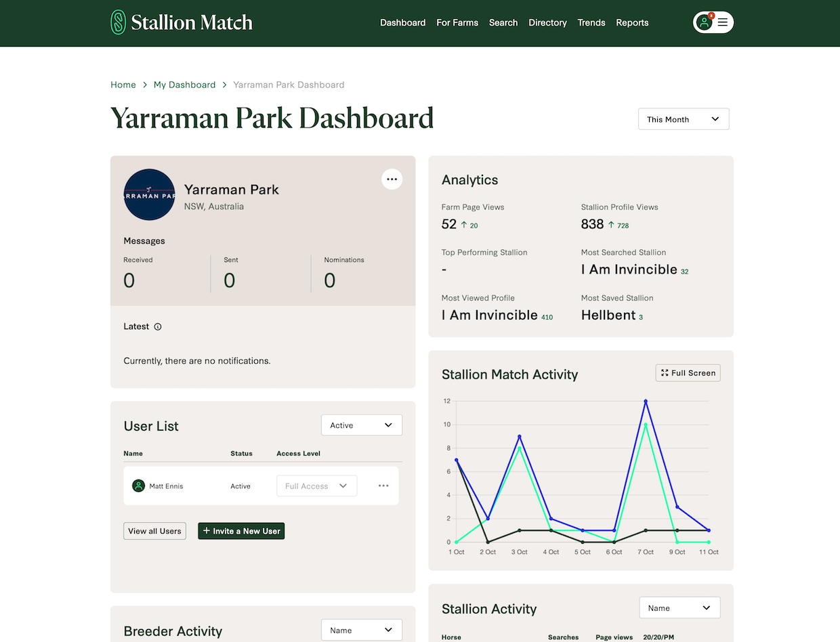
Task: Click the Farm Page Views value 52
Action: 449,224
